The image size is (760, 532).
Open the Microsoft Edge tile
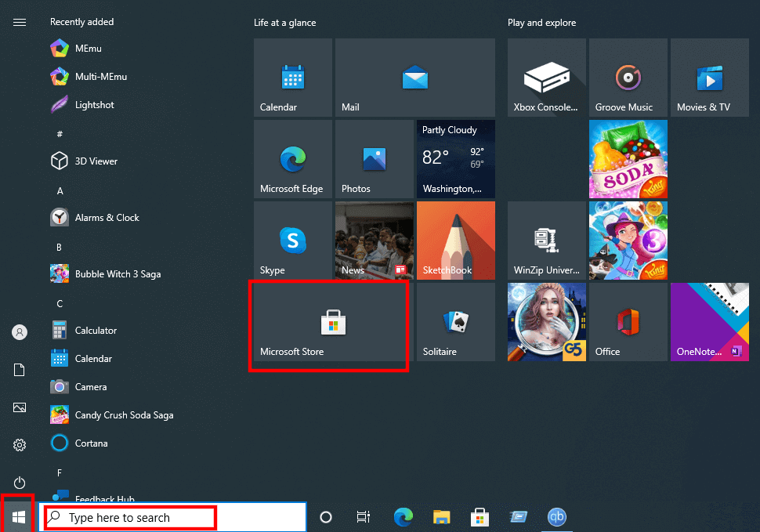pos(293,159)
